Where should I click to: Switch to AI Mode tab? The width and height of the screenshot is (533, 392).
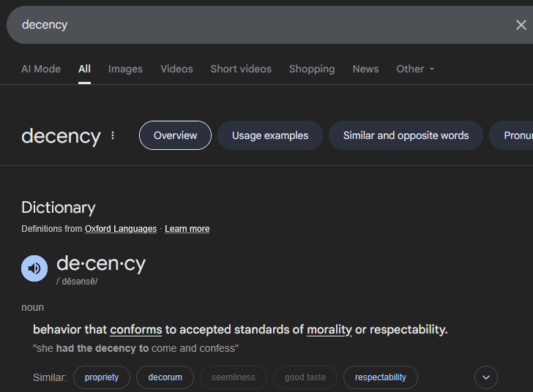[x=41, y=69]
